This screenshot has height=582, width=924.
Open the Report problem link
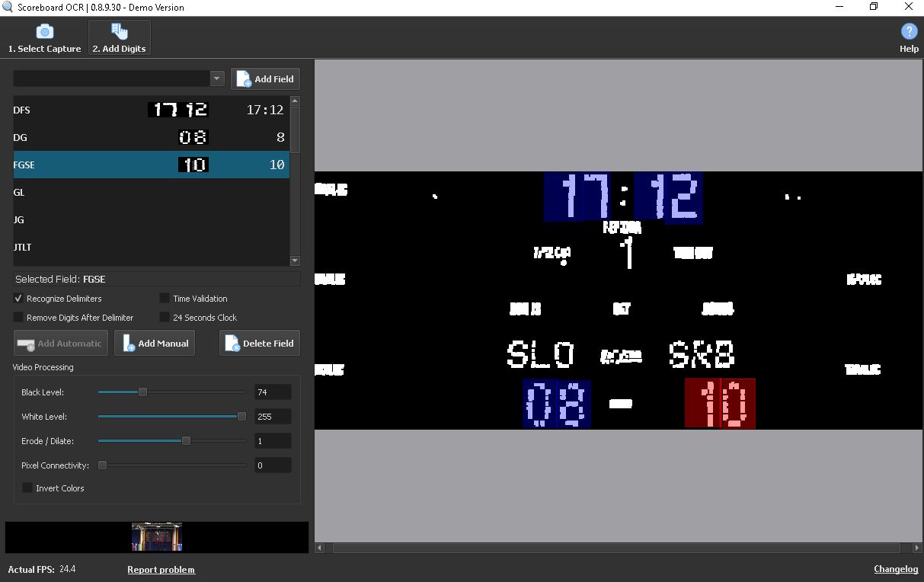click(x=161, y=570)
